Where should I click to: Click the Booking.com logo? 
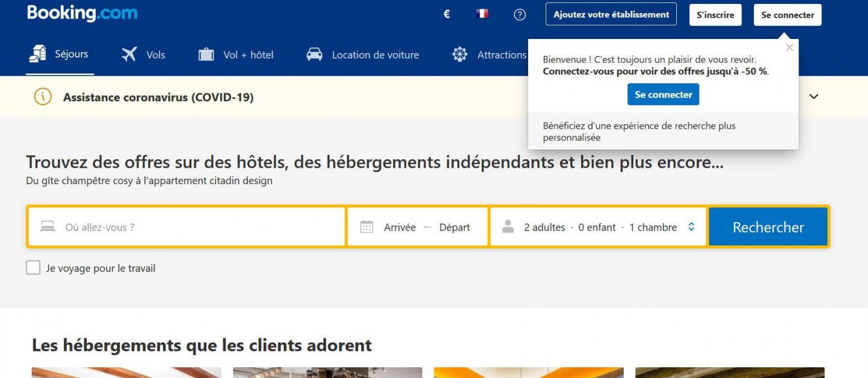(82, 13)
